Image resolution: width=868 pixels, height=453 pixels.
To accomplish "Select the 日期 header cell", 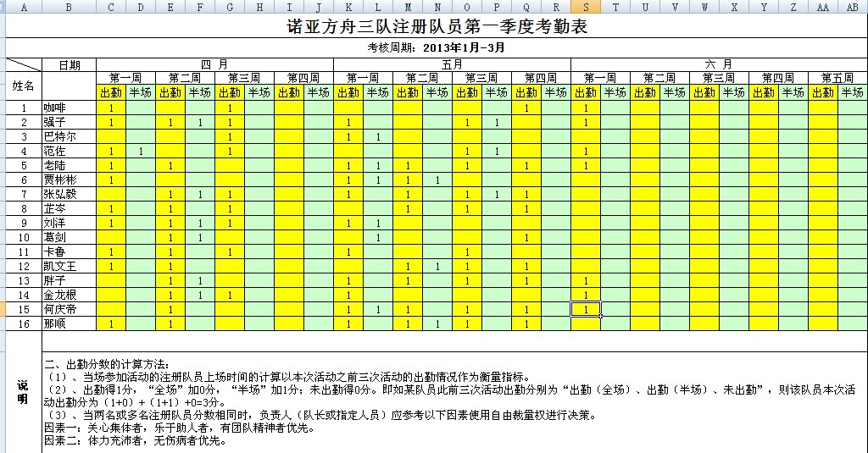I will point(70,64).
